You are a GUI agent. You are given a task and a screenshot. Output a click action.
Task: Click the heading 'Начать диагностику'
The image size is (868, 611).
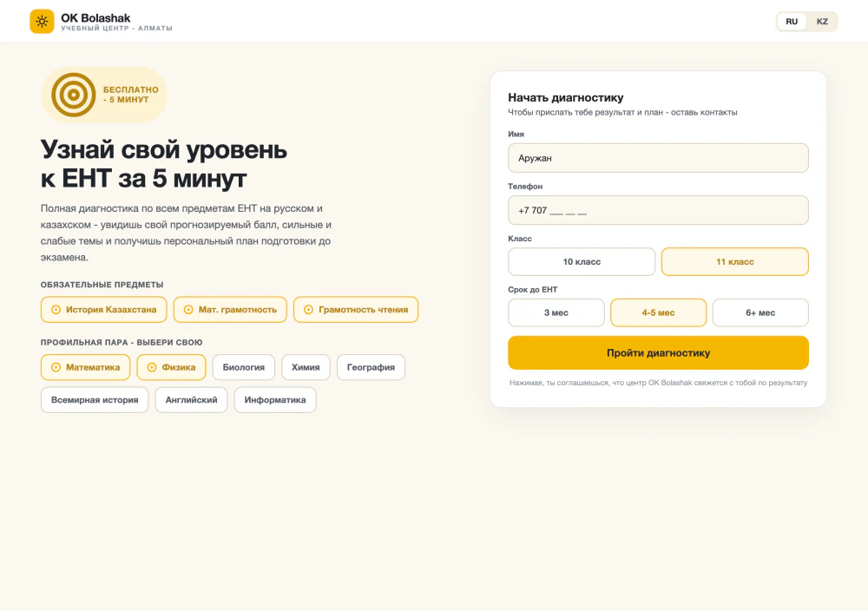click(x=566, y=97)
